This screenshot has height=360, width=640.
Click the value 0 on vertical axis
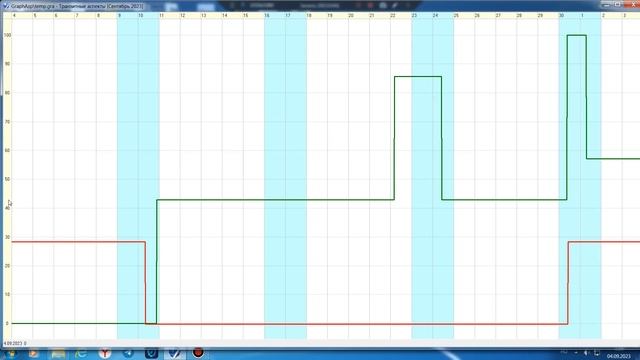7,323
